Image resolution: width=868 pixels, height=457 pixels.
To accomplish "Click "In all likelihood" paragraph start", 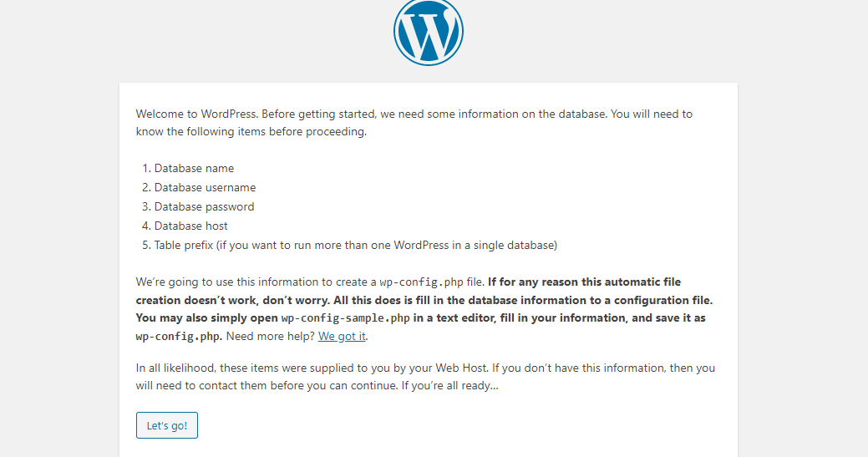I will [176, 368].
